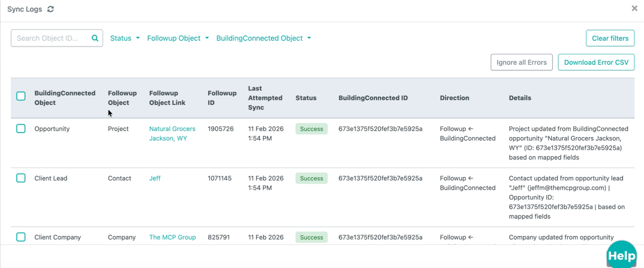Open the Followup Object filter dropdown

pos(178,38)
